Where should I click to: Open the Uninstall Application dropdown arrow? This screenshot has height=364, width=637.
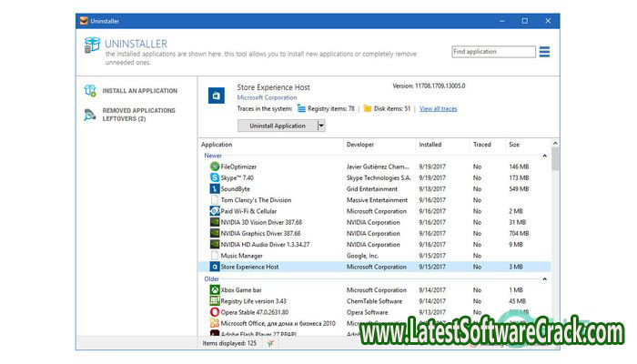pos(321,126)
